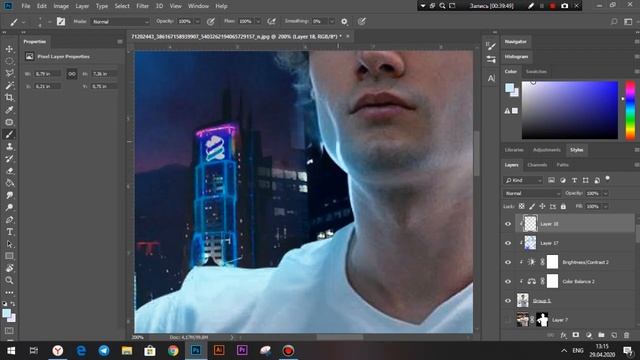
Task: Delete the selected layer
Action: [627, 335]
